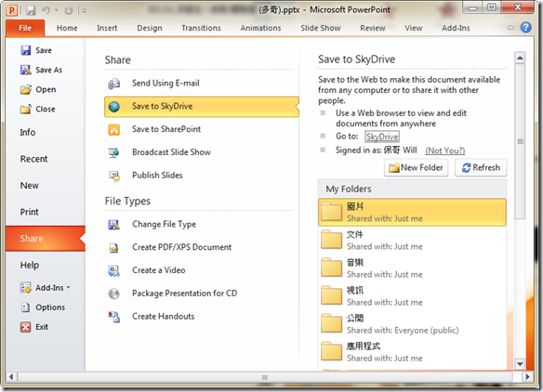Follow the SkyDrive link
This screenshot has width=543, height=392.
pyautogui.click(x=382, y=137)
